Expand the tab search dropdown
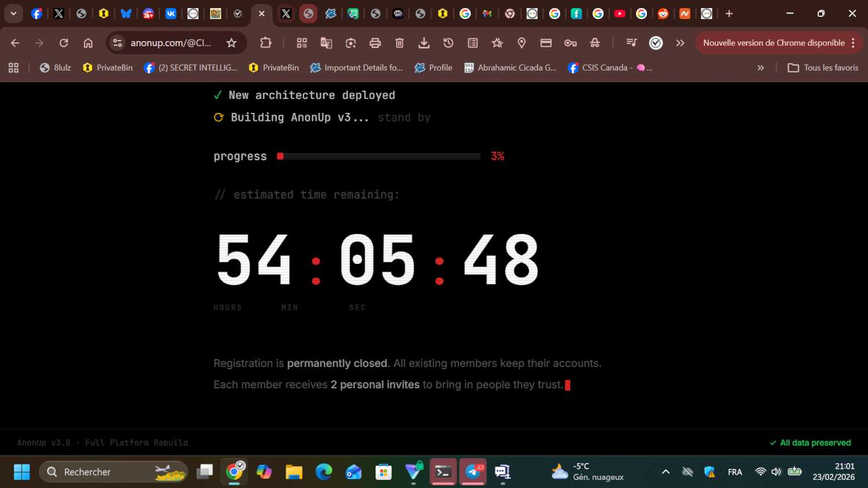 click(13, 13)
